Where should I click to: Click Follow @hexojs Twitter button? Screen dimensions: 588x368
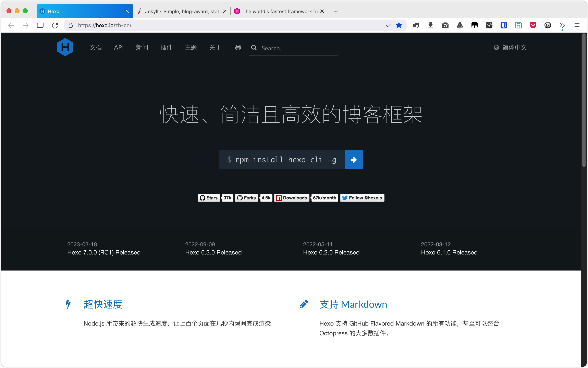click(x=362, y=198)
